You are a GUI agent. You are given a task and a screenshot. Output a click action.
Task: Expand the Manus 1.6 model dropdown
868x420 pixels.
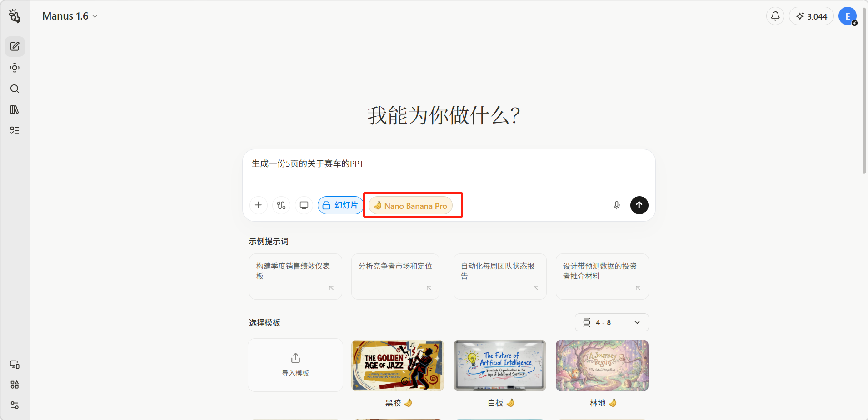[70, 16]
